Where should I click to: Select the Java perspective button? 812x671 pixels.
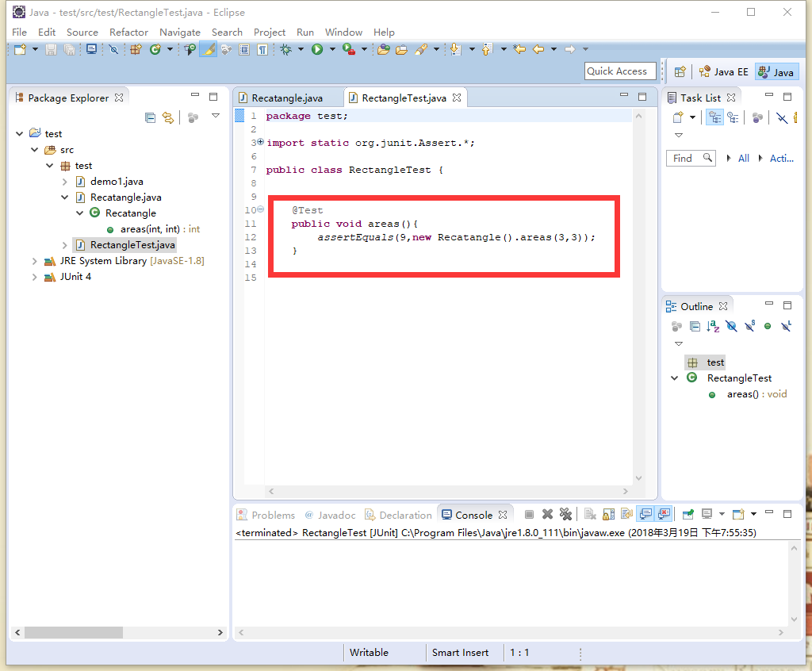776,72
